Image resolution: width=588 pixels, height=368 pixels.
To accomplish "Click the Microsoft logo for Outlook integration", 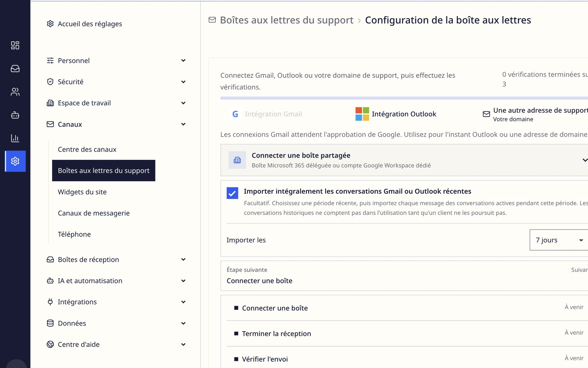I will point(362,114).
